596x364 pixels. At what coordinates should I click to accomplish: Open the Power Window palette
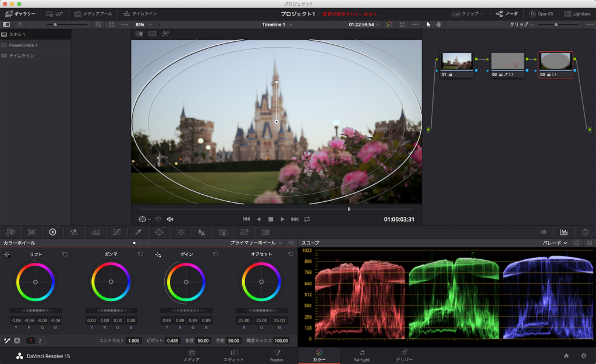(159, 232)
